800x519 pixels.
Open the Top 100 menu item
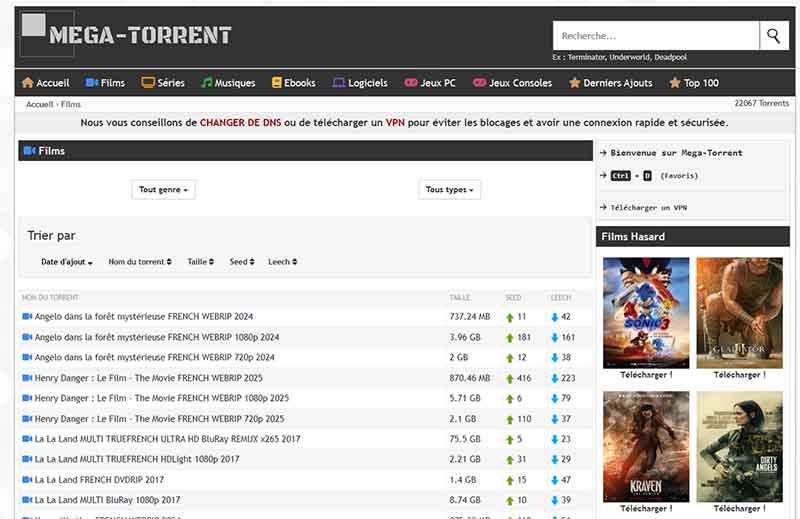click(694, 83)
